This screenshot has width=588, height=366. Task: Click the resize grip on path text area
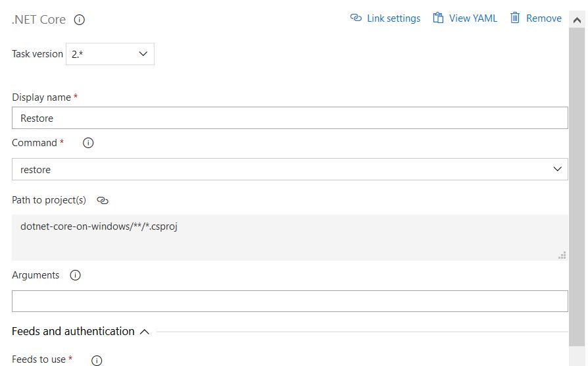562,255
